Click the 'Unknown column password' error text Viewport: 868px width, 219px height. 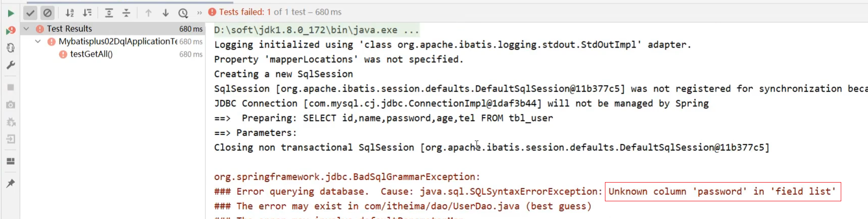point(722,192)
